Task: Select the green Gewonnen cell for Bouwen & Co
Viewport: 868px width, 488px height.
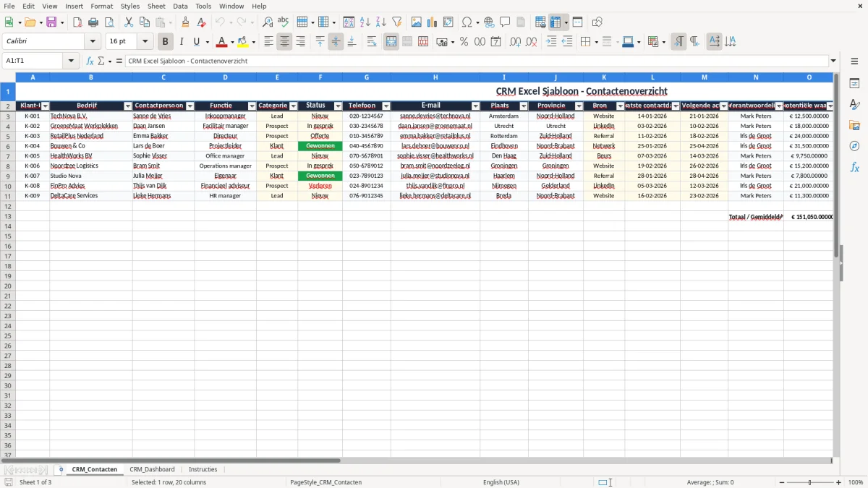Action: [320, 146]
